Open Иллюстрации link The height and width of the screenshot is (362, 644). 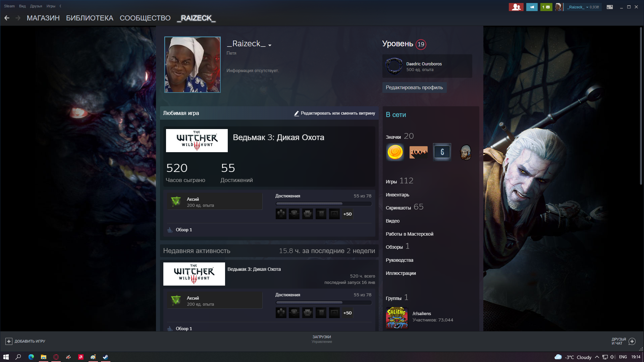click(401, 273)
